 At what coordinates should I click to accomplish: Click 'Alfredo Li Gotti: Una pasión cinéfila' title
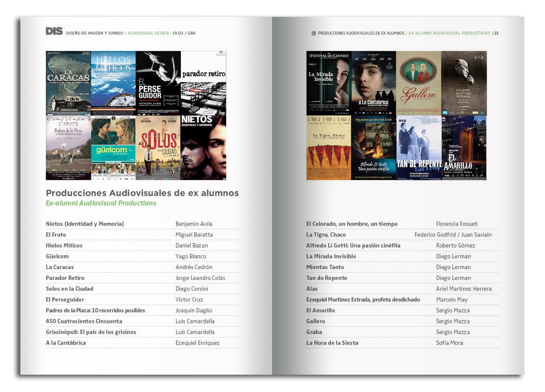tap(353, 245)
